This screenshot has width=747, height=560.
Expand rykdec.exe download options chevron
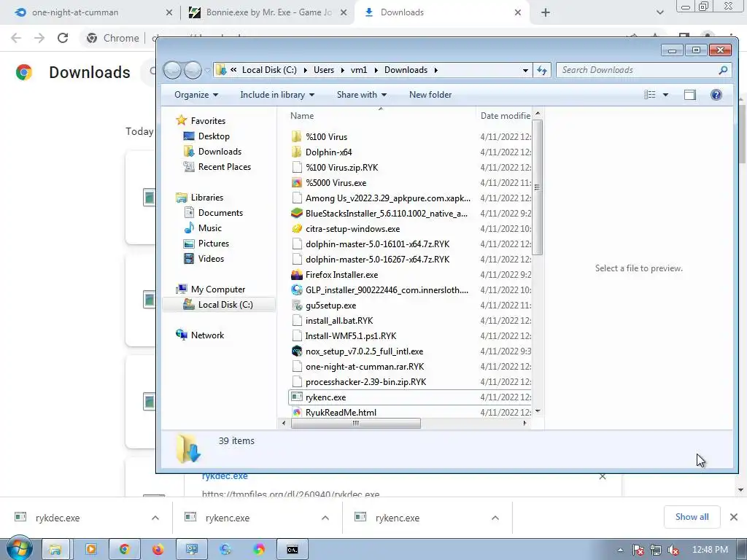click(155, 518)
